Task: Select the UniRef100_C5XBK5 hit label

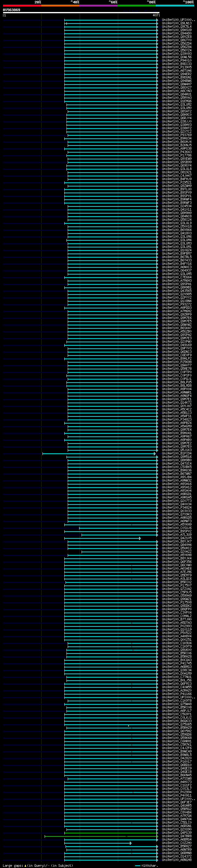Action: pos(177,467)
